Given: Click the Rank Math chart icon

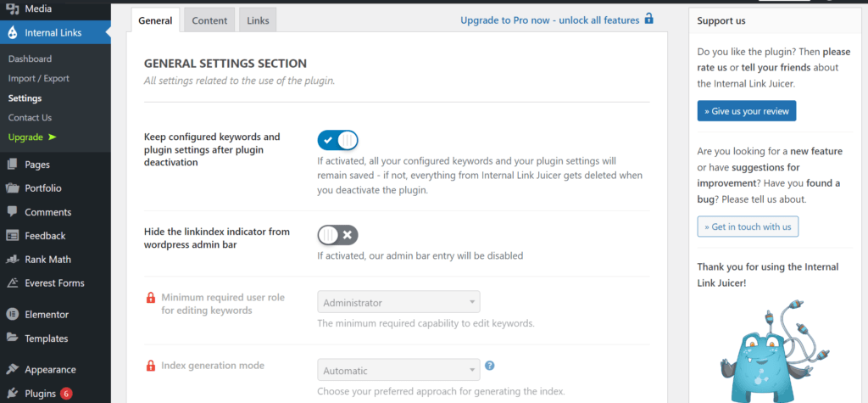Looking at the screenshot, I should pyautogui.click(x=12, y=260).
